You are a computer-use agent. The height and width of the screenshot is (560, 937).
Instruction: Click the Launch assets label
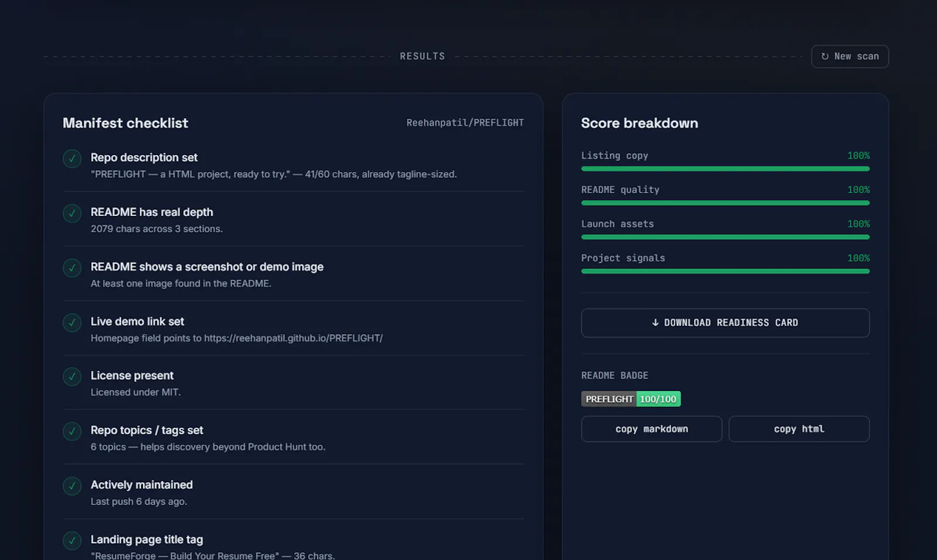click(617, 224)
